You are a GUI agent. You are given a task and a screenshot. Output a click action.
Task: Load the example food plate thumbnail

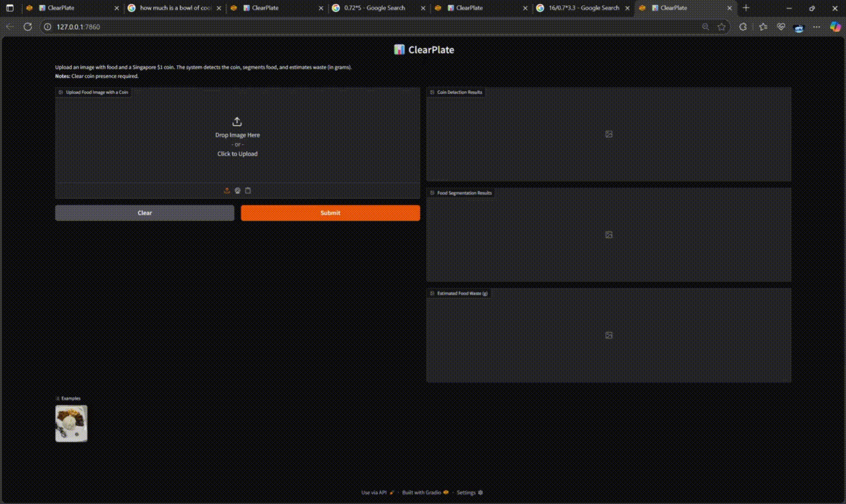pyautogui.click(x=71, y=423)
